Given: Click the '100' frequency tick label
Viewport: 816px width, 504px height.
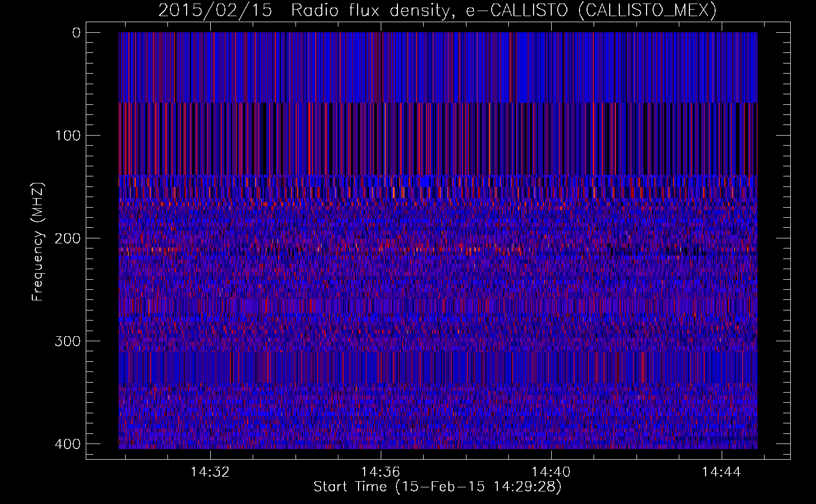Looking at the screenshot, I should click(x=67, y=136).
